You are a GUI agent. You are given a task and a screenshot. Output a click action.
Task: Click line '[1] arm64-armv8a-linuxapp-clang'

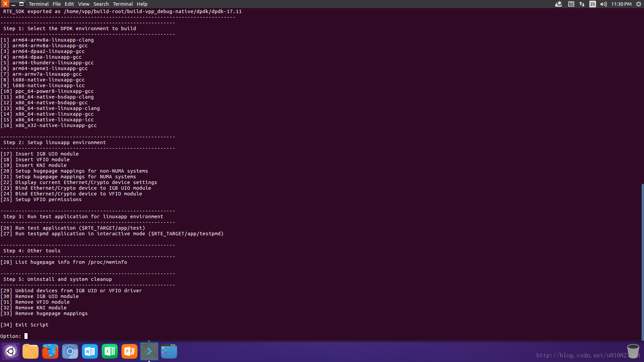coord(47,40)
